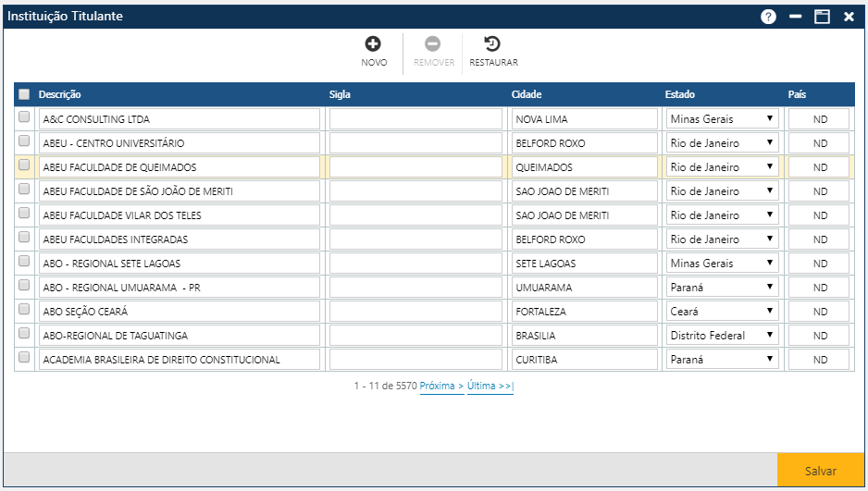The height and width of the screenshot is (491, 868).
Task: Edit the FORTALEZA city field
Action: [585, 312]
